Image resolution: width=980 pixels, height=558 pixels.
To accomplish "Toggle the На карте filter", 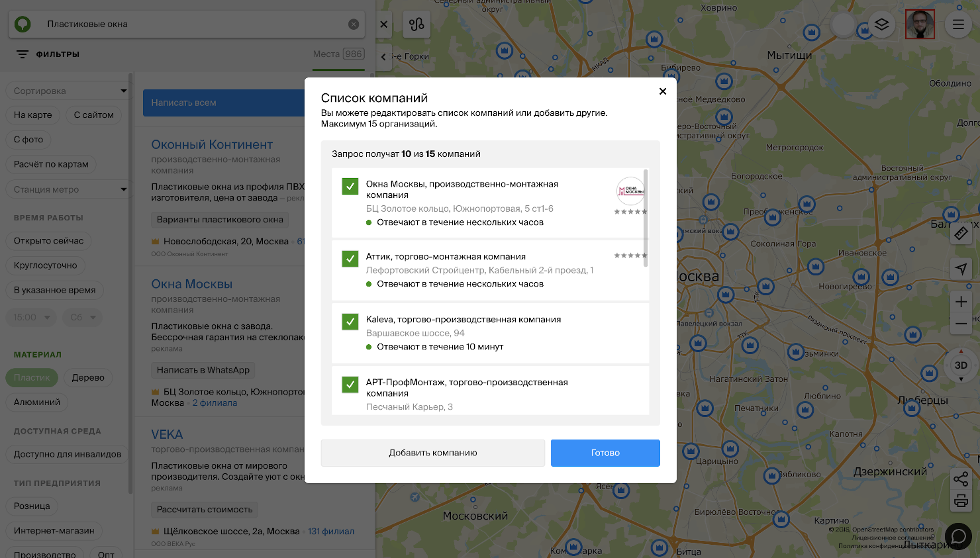I will coord(33,115).
